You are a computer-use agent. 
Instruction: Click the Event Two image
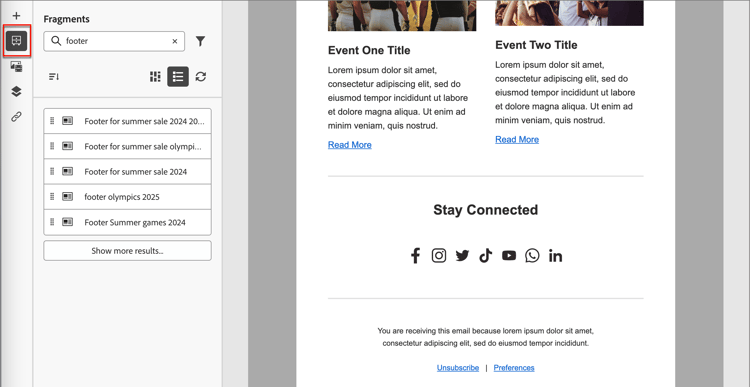pos(569,13)
